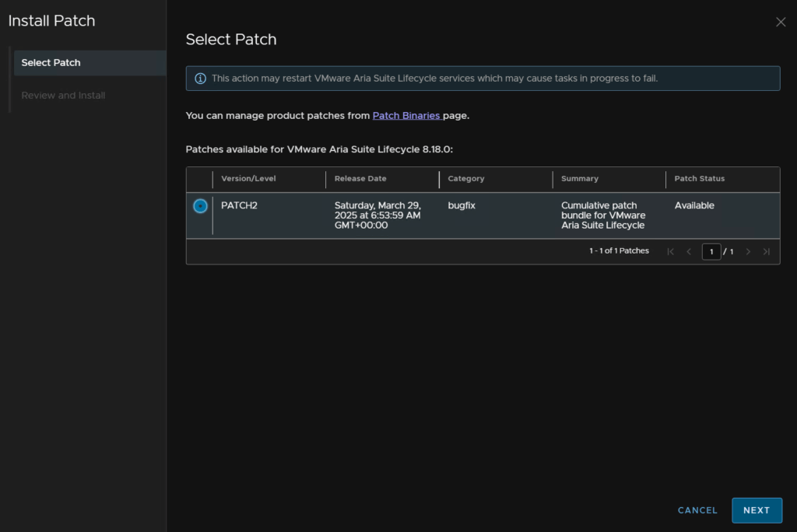
Task: Click the '1 - 1 of 1 Patches' text
Action: pos(619,251)
